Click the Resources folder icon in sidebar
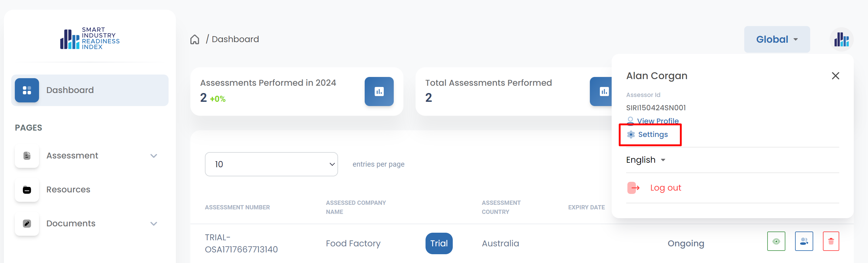Viewport: 868px width, 263px height. [27, 190]
